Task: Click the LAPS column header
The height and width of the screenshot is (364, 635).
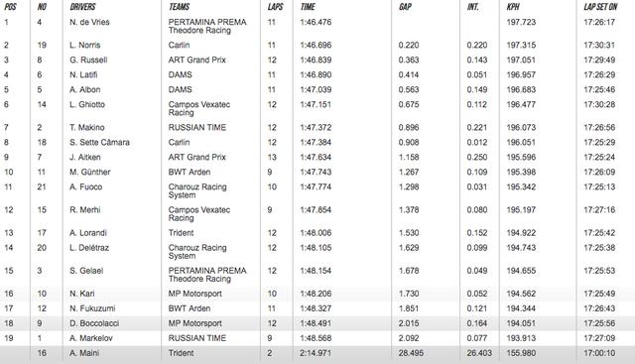Action: [x=275, y=7]
